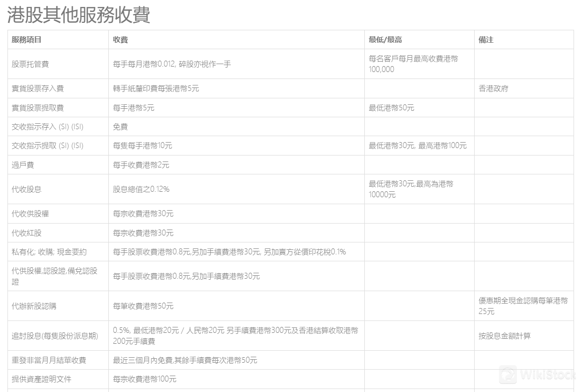Viewport: 581px width, 392px height.
Task: Select the 免費 fee cell
Action: (x=120, y=127)
